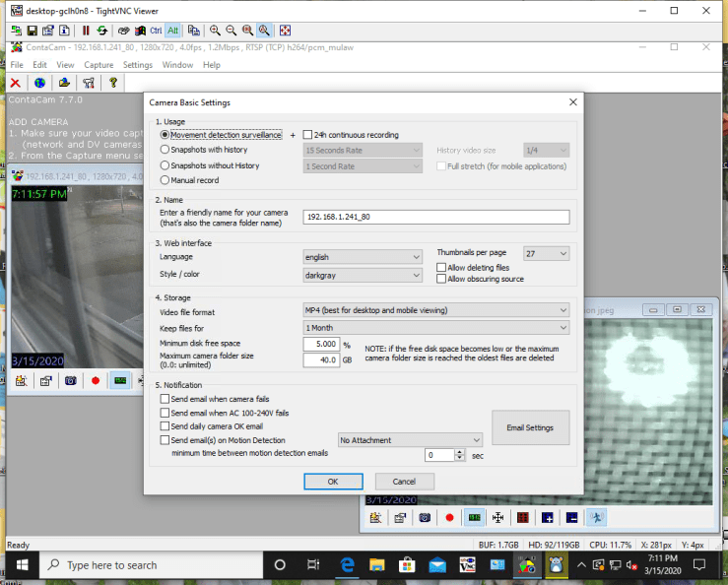728x585 pixels.
Task: Open the Language dropdown set to english
Action: [362, 257]
